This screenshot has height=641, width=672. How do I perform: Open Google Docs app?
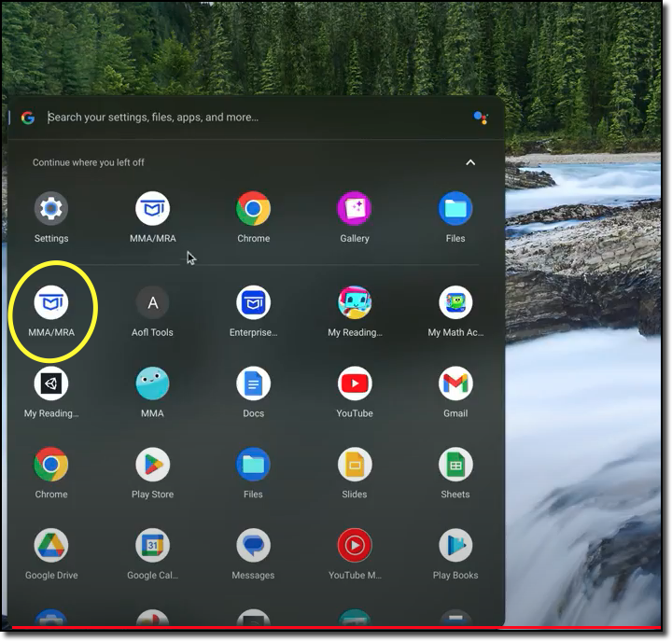click(253, 383)
